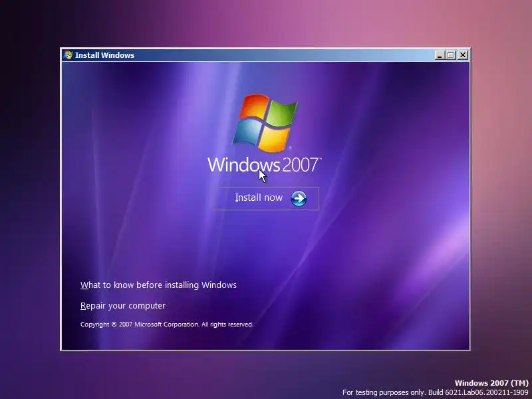Select Repair your computer link
The image size is (532, 399).
(x=123, y=306)
